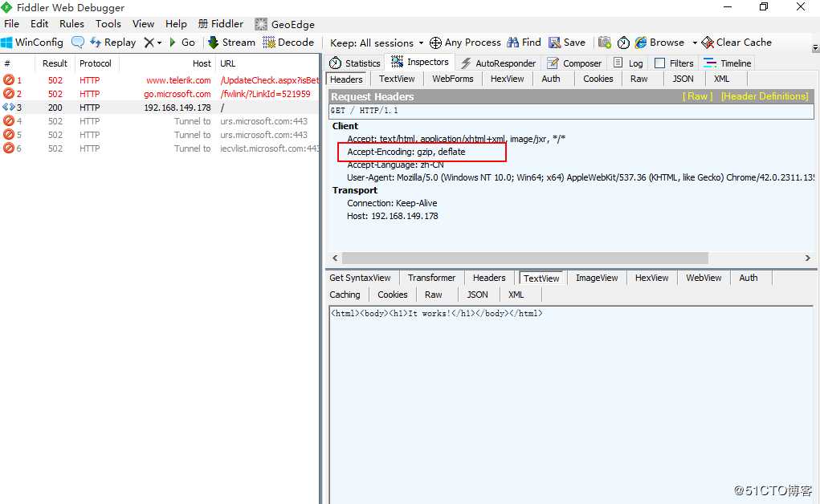Select session 6 tunnel to iecvlist.microsoft.com

click(x=160, y=148)
